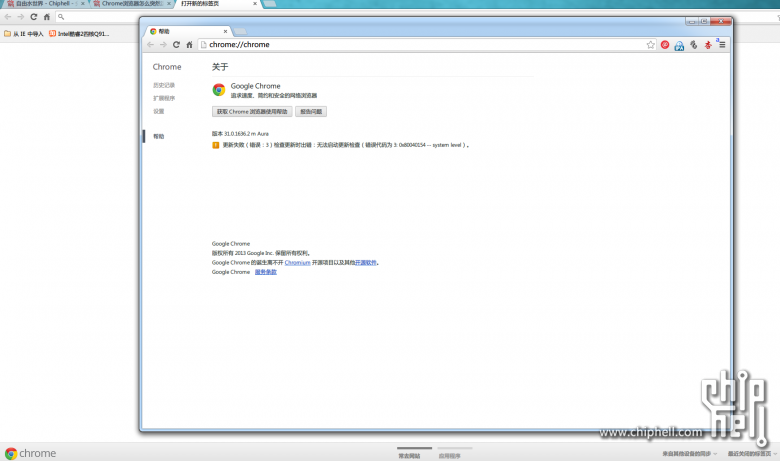Bookmark this page with the star icon

pyautogui.click(x=650, y=45)
